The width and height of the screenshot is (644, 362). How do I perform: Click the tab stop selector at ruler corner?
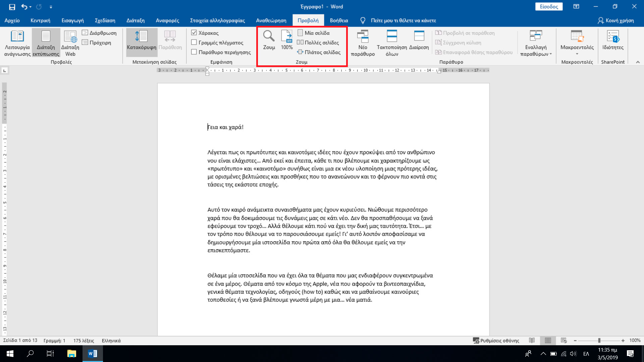point(5,70)
